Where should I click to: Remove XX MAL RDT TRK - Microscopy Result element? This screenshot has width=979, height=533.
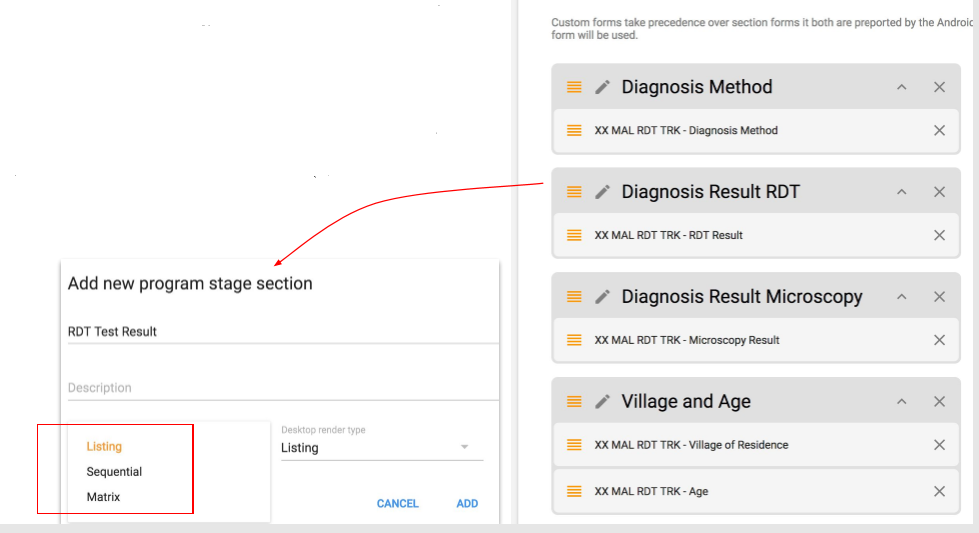click(939, 340)
